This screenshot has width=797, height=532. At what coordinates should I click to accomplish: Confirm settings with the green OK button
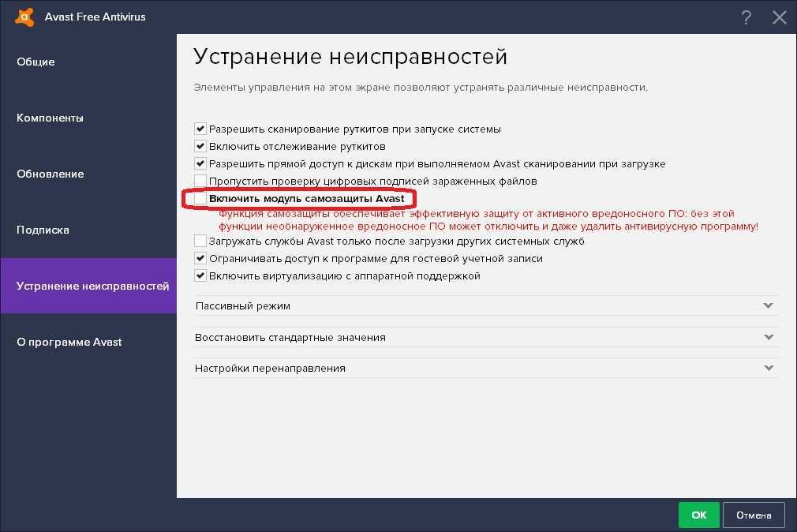[x=699, y=515]
